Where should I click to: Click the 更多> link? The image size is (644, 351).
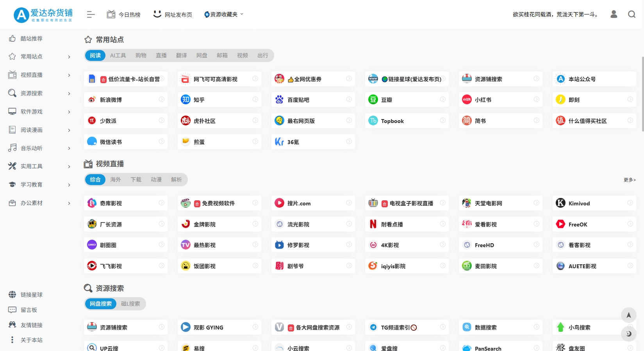[629, 180]
